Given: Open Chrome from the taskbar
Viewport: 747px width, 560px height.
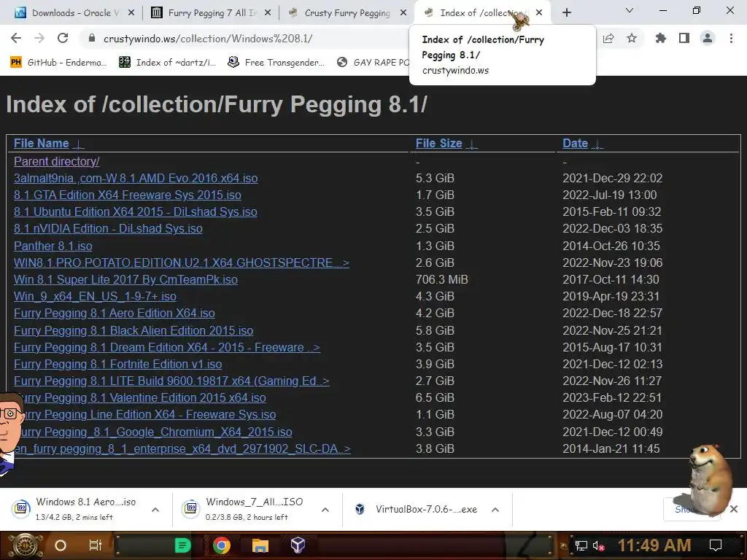Looking at the screenshot, I should click(221, 545).
